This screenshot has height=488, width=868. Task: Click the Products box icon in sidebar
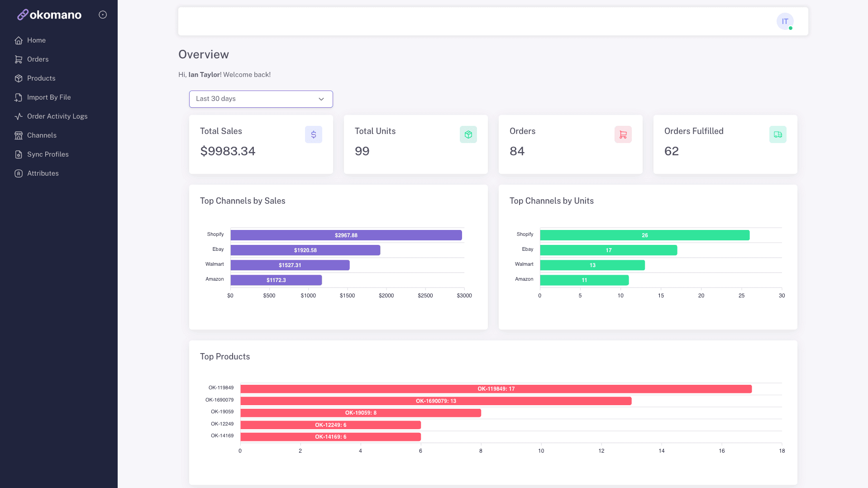(19, 78)
